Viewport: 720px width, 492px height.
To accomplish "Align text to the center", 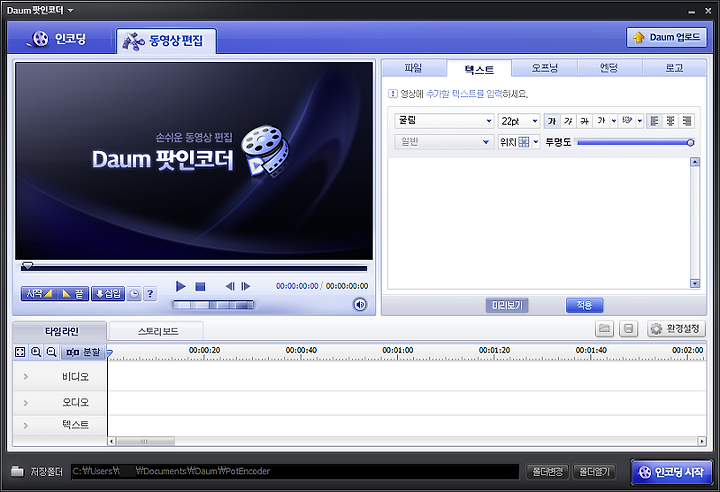I will [670, 121].
